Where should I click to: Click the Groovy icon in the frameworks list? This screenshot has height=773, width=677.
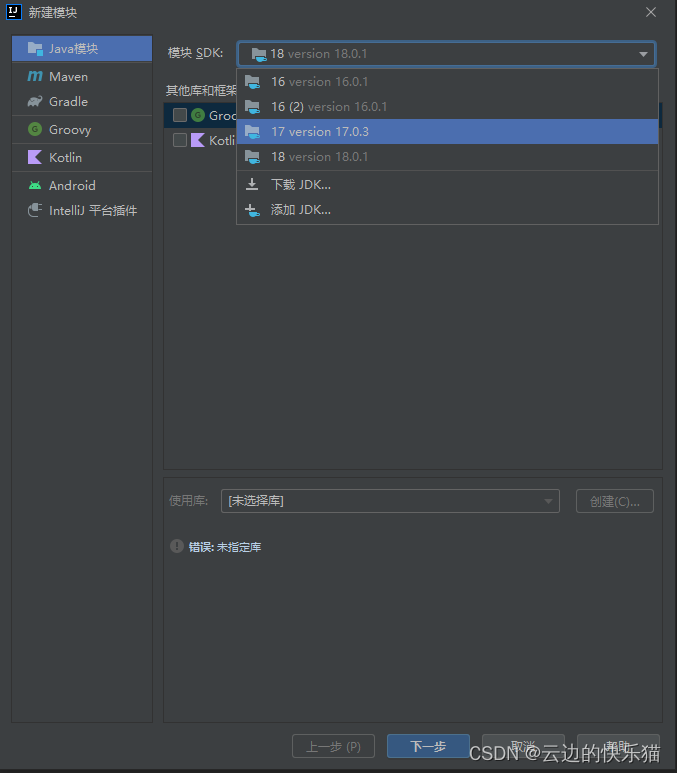(x=198, y=115)
